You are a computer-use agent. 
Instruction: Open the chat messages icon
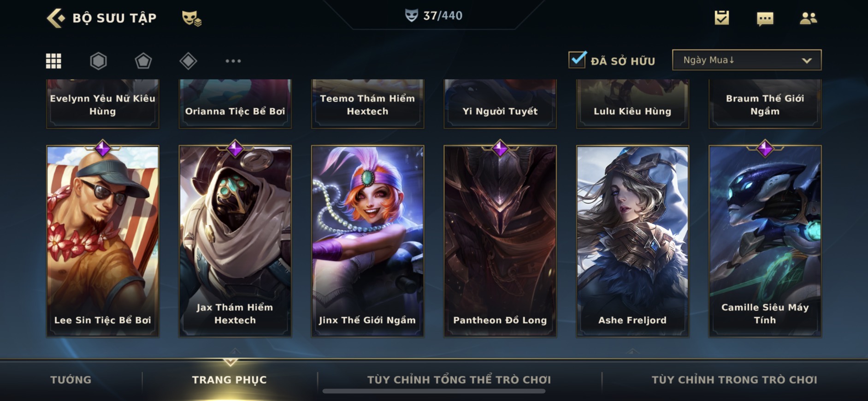point(765,18)
